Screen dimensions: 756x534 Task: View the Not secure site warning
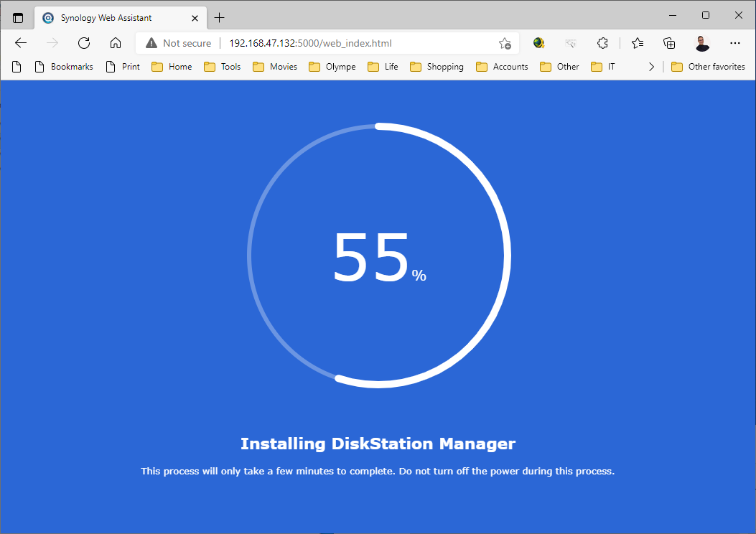click(x=178, y=43)
